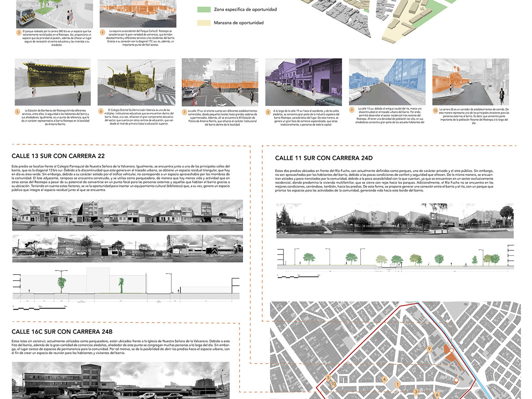Click caption number 6 circle for Colegio Distrital
Viewport: 532px width, 399px height.
(x=101, y=111)
